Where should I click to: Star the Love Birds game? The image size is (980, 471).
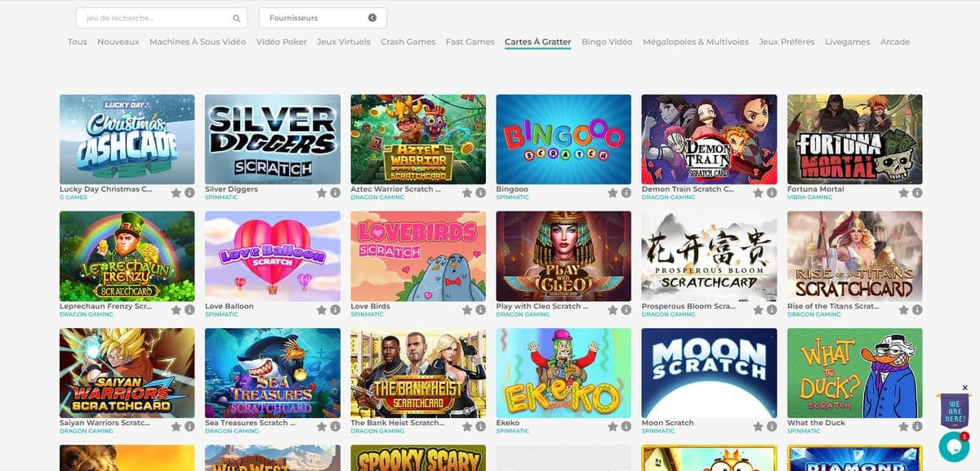pyautogui.click(x=467, y=310)
